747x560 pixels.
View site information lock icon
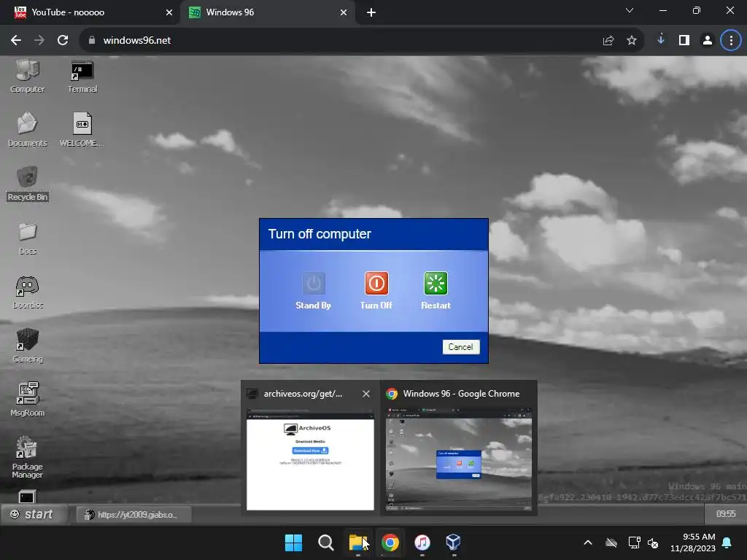click(x=92, y=41)
